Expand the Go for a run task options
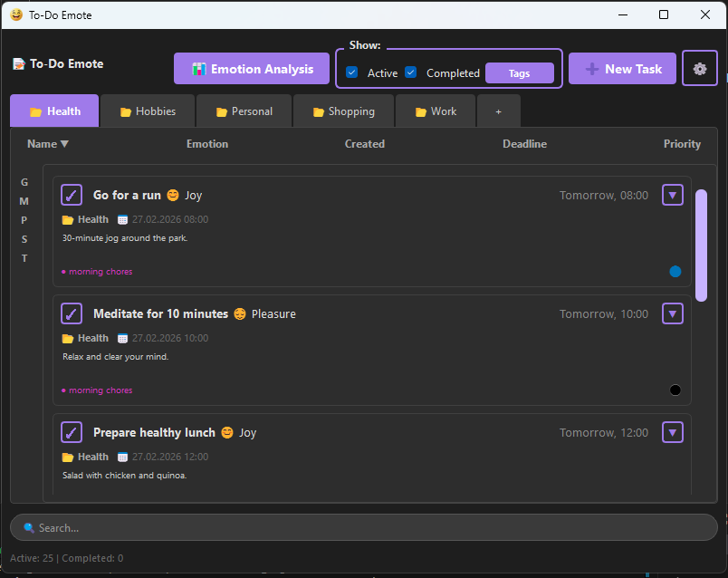Screen dimensions: 728x578 673,195
